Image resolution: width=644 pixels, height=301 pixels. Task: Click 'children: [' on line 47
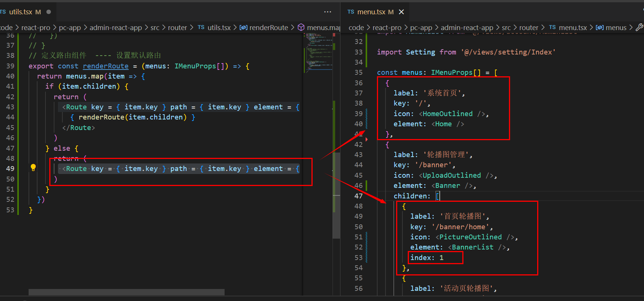[x=416, y=196]
